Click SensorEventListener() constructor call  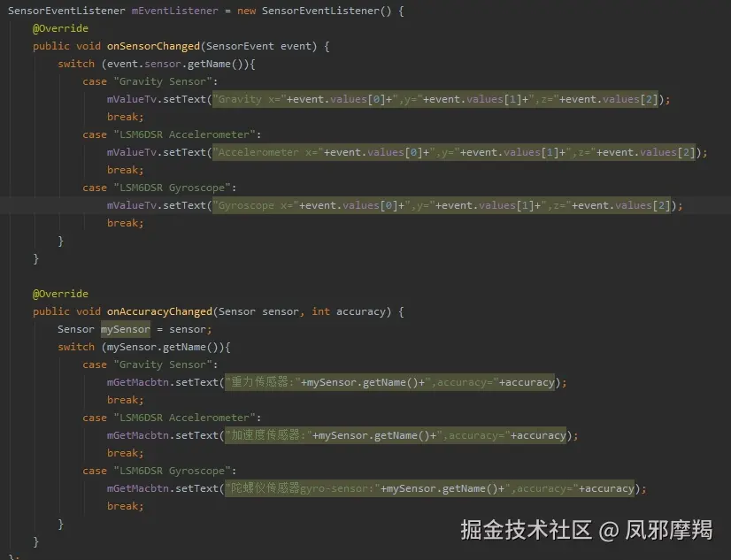(327, 11)
